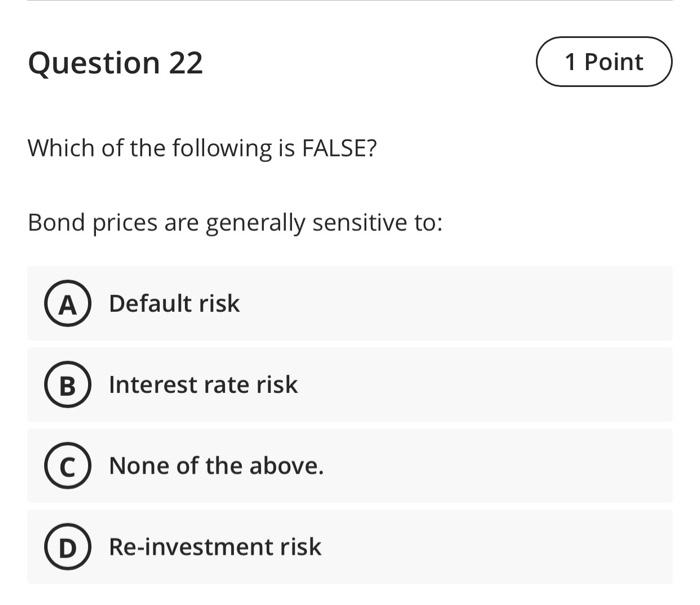Click the word "sensitive" in the question
The height and width of the screenshot is (605, 700).
click(359, 222)
